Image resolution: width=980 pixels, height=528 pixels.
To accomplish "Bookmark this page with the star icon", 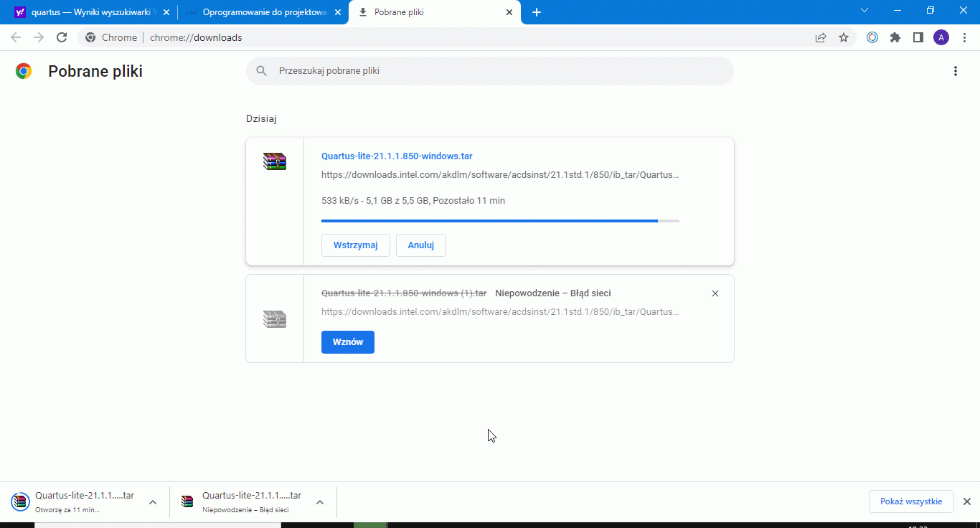I will pos(844,37).
